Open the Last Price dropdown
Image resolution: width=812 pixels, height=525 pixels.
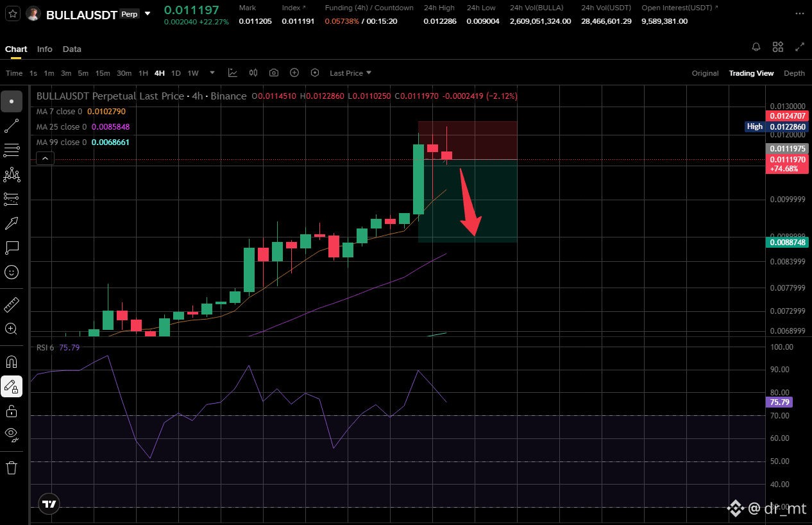click(x=351, y=73)
